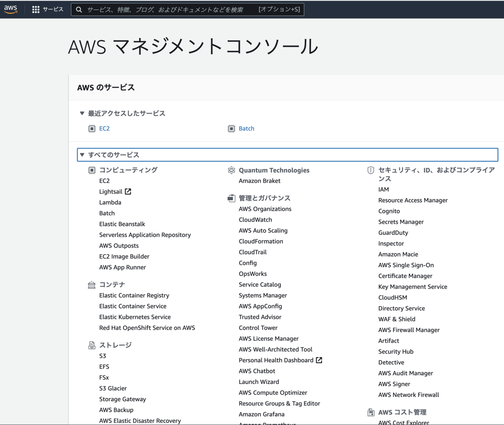
Task: Open Amazon Braket
Action: (260, 181)
